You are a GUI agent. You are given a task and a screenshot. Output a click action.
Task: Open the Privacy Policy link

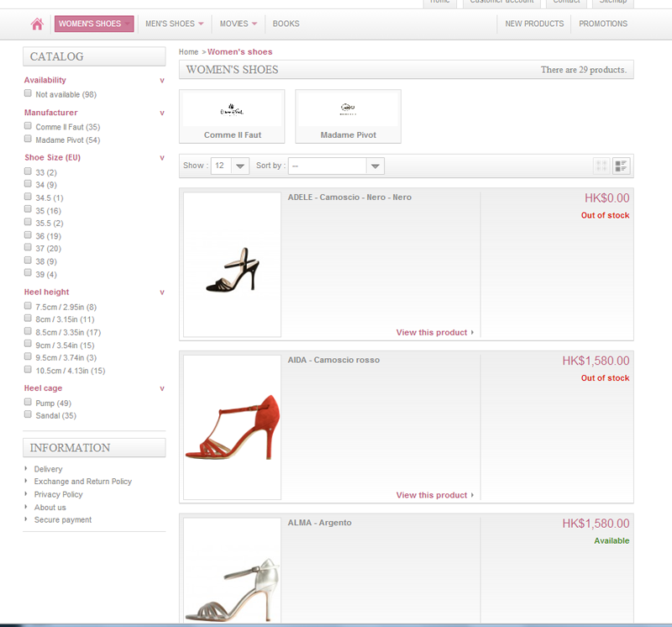(58, 494)
